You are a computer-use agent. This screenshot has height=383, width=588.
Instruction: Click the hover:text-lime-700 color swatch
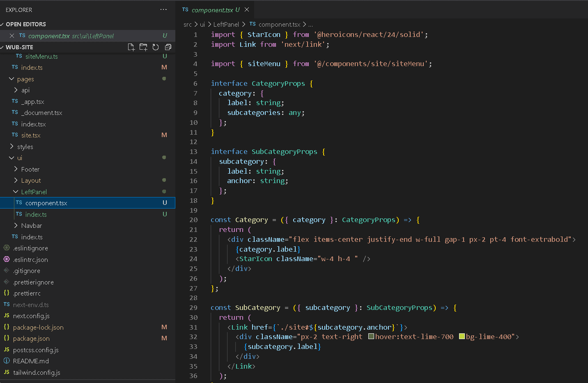coord(371,337)
